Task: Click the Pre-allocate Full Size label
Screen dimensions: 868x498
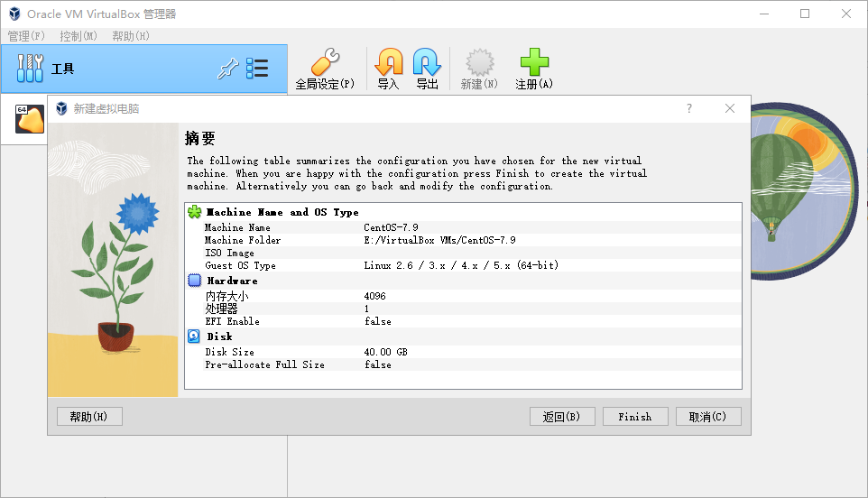Action: point(264,364)
